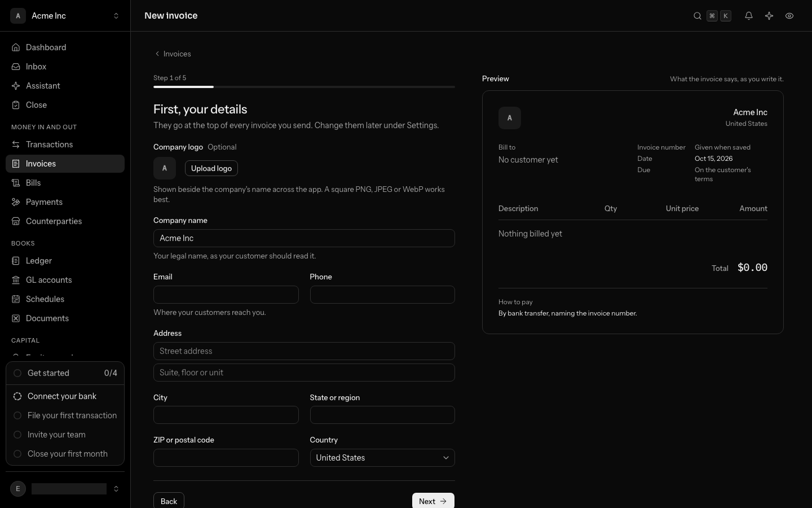The width and height of the screenshot is (812, 508).
Task: Open the Country dropdown
Action: point(382,458)
